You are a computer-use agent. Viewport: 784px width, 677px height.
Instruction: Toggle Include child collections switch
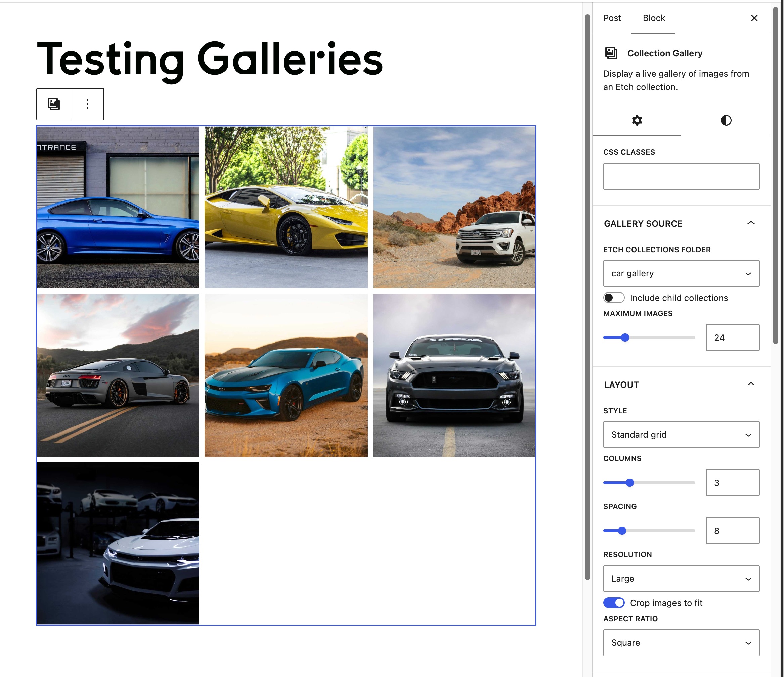[x=614, y=298]
